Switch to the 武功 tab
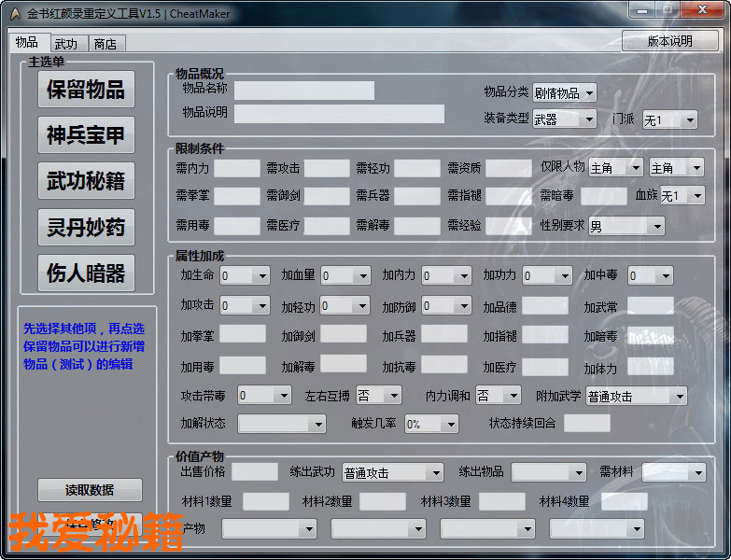The height and width of the screenshot is (560, 731). point(65,44)
